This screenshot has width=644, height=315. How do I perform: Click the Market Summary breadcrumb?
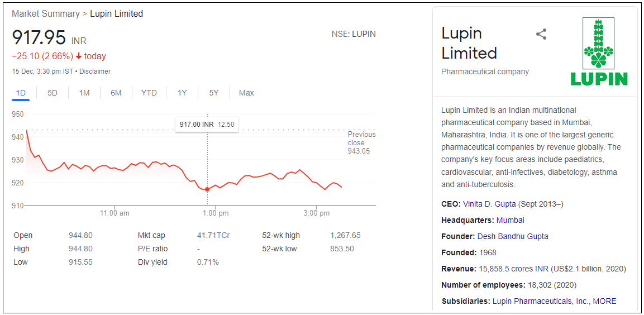46,13
